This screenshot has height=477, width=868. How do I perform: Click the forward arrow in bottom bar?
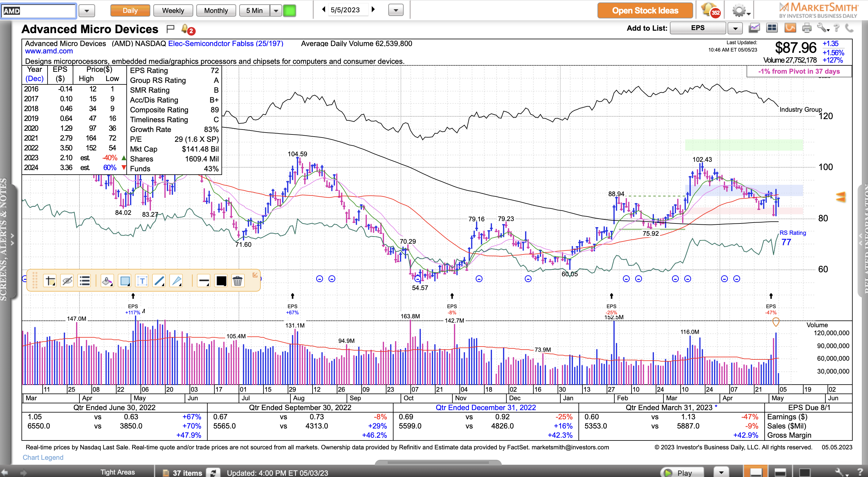pyautogui.click(x=23, y=473)
